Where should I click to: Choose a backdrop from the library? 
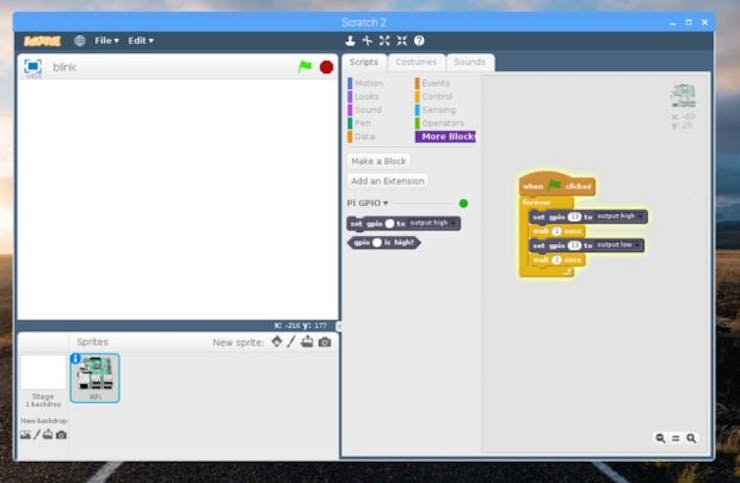coord(25,435)
